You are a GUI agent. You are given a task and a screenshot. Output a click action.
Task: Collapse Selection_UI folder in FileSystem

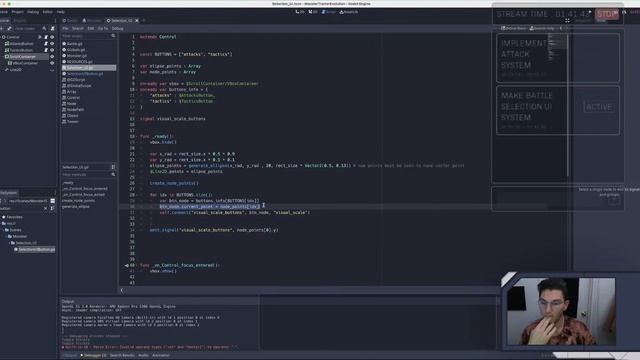pos(9,243)
